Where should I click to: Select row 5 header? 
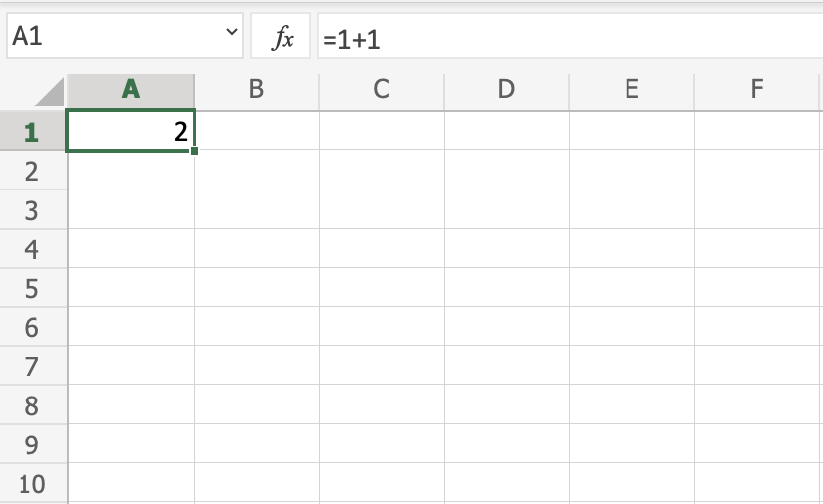coord(32,288)
